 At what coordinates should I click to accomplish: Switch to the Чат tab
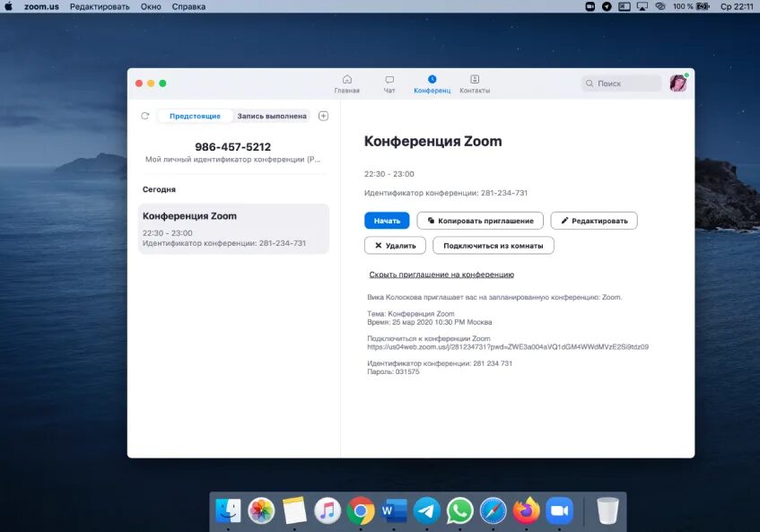coord(389,83)
